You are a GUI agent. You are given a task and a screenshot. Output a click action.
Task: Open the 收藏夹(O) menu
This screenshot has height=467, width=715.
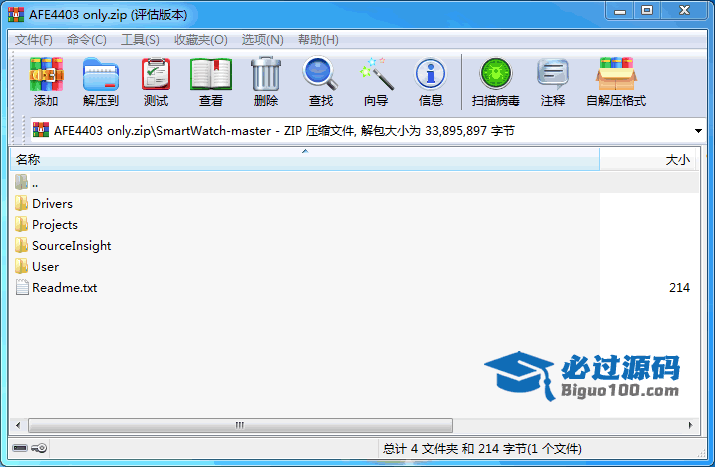(x=201, y=40)
